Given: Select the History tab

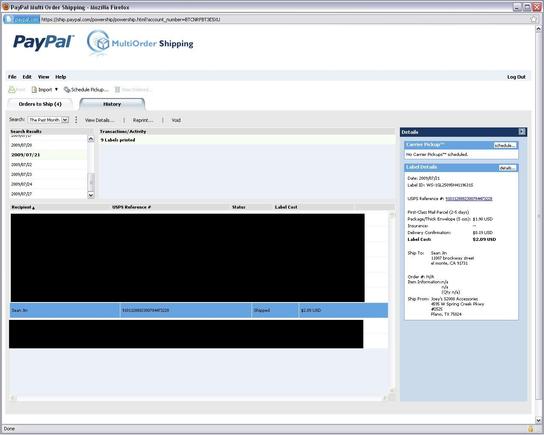Looking at the screenshot, I should pos(112,104).
